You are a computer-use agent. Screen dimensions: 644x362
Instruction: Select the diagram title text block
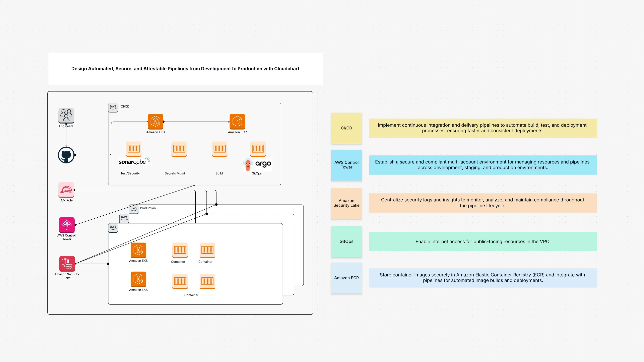click(185, 69)
